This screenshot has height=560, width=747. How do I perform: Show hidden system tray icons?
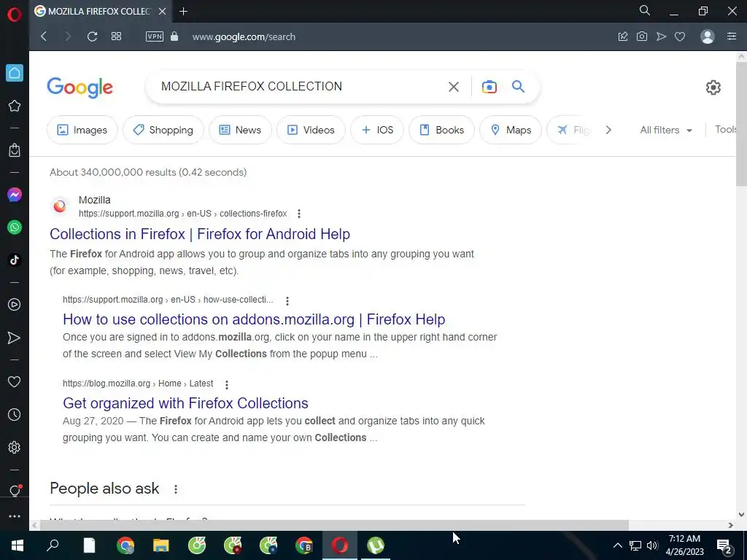coord(617,545)
